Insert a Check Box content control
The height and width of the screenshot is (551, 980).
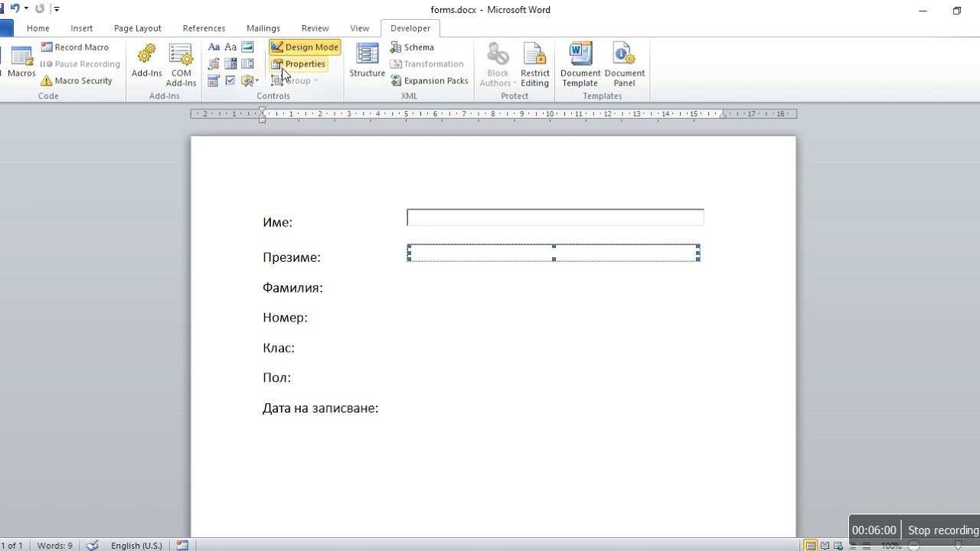230,80
